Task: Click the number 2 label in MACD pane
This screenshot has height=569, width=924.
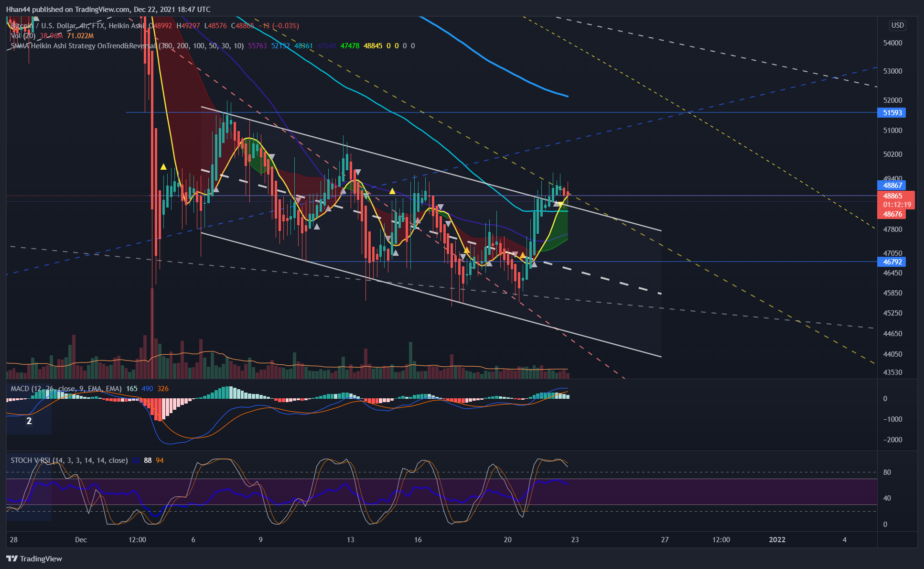Action: 29,421
